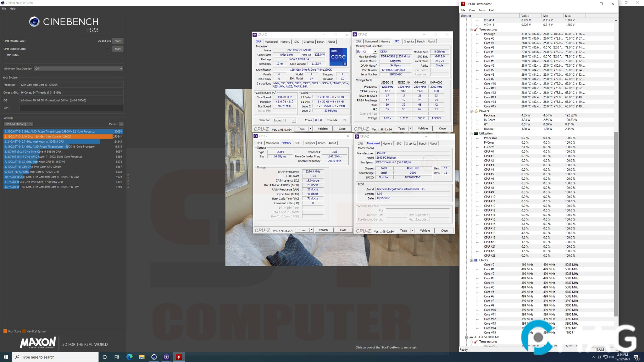Click the CPU-Z taskbar icon
The image size is (644, 362).
pos(166,357)
